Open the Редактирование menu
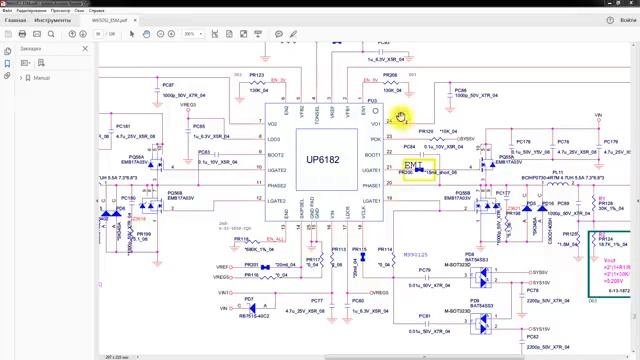Image resolution: width=640 pixels, height=360 pixels. pyautogui.click(x=31, y=11)
